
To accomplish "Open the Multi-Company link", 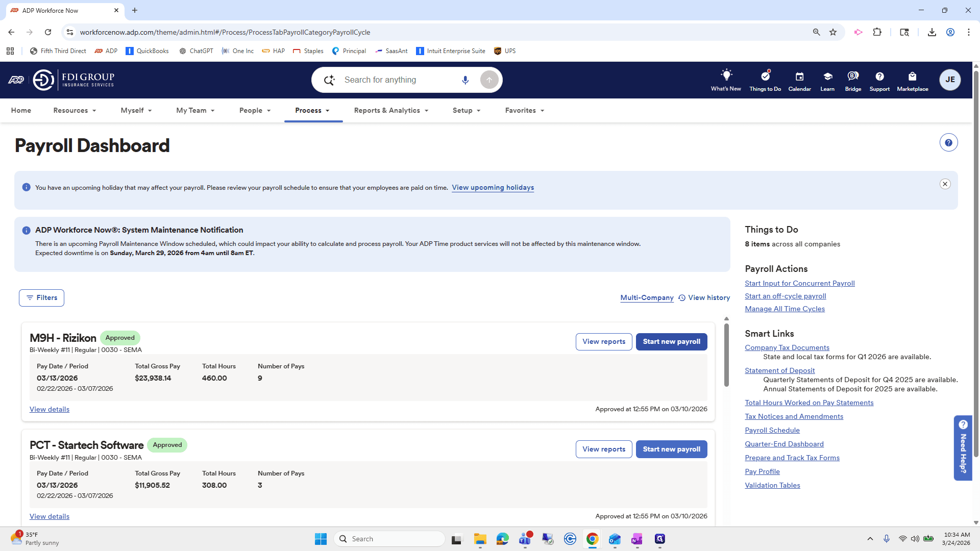I will point(647,298).
